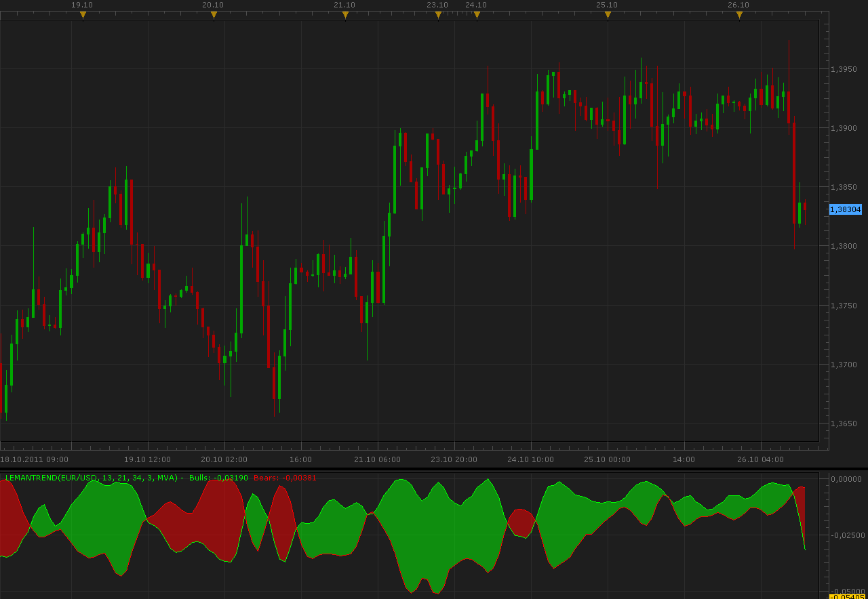Click the 19.10 12:00 time label

coord(147,459)
